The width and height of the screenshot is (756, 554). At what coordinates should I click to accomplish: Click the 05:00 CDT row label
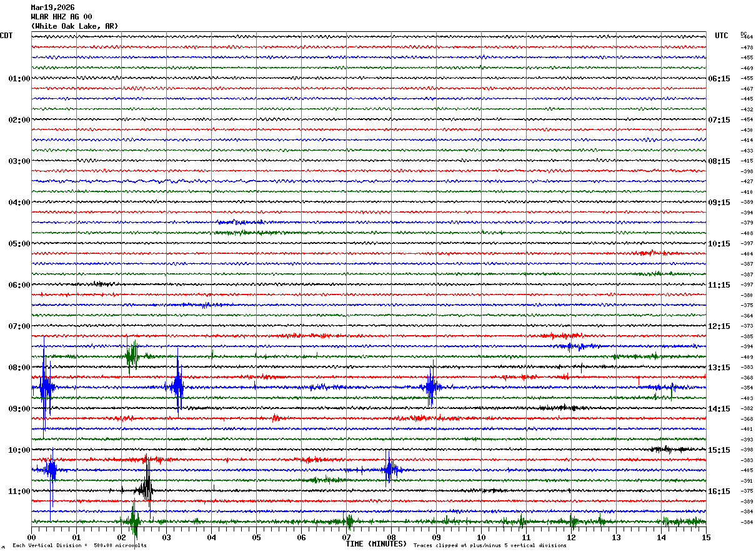click(x=19, y=244)
